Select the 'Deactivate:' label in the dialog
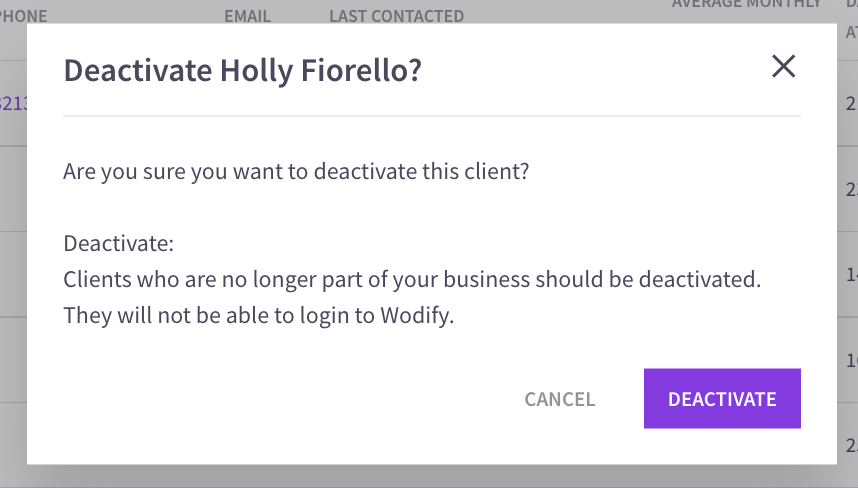The height and width of the screenshot is (488, 858). click(118, 243)
